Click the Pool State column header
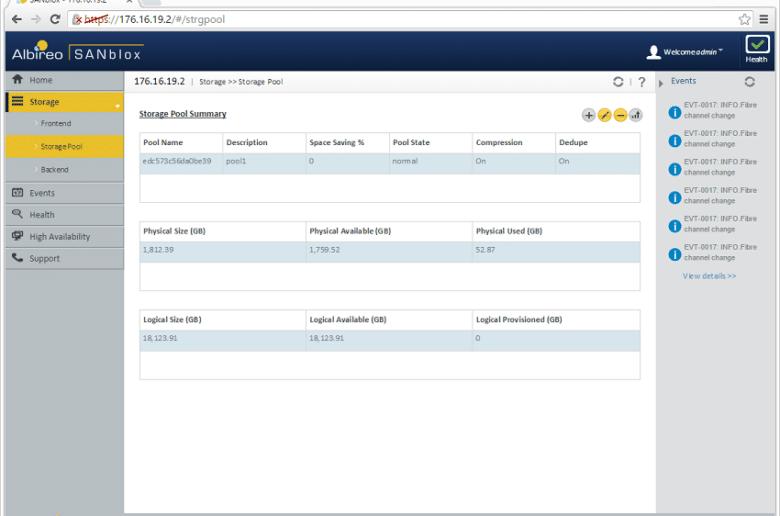Screen dimensions: 780x516 pos(431,143)
